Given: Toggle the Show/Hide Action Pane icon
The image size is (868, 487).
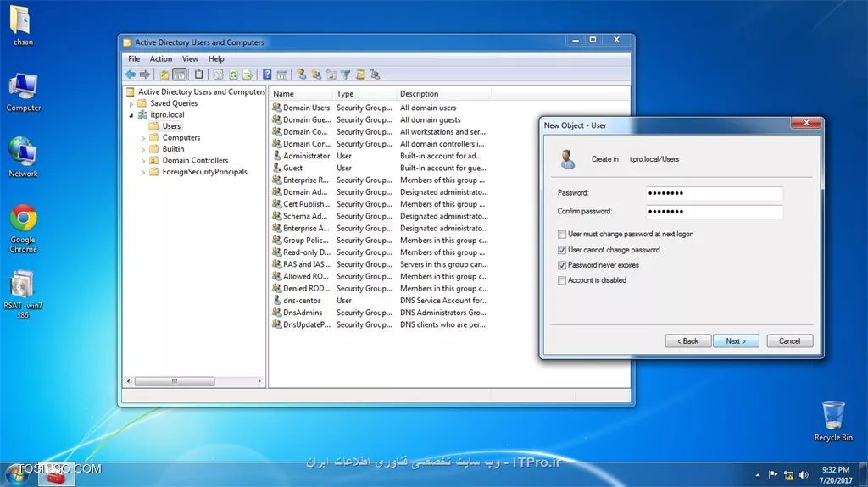Looking at the screenshot, I should click(281, 75).
